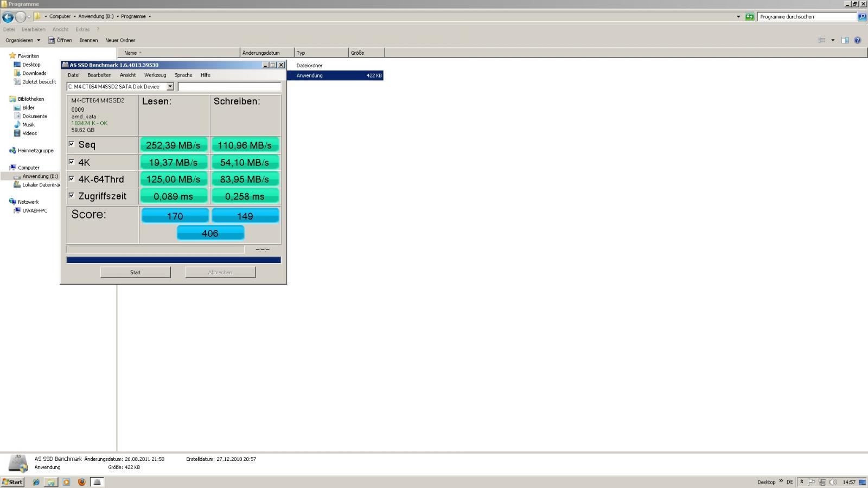Click the Programme durchsuchen search field

[x=807, y=17]
